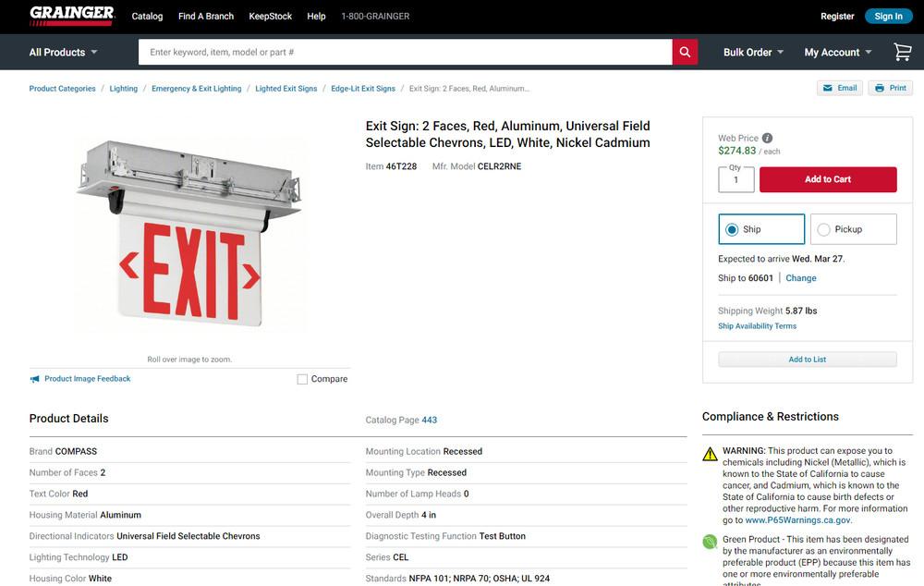Open the Bulk Order dropdown
Image resolution: width=924 pixels, height=586 pixels.
pos(753,52)
